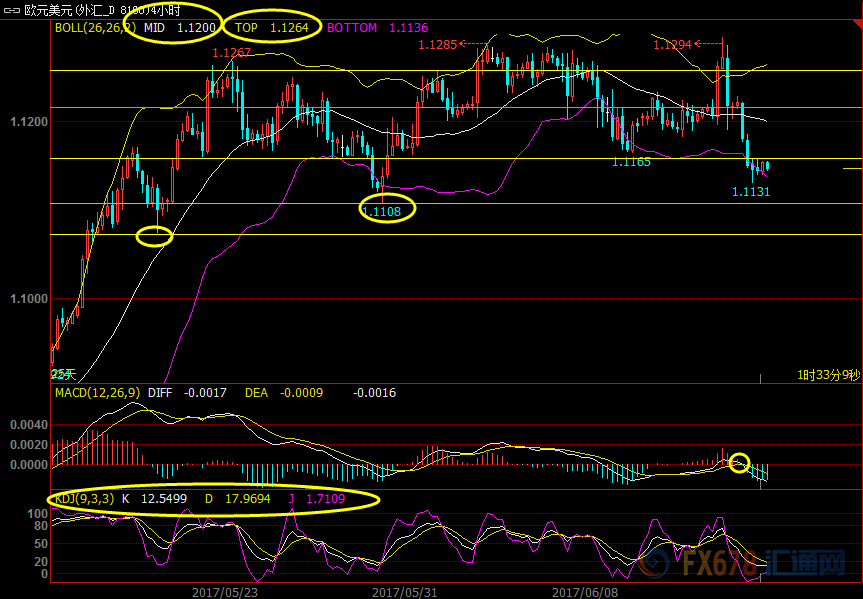863x599 pixels.
Task: Select the 1.1267 high price label
Action: click(x=232, y=53)
